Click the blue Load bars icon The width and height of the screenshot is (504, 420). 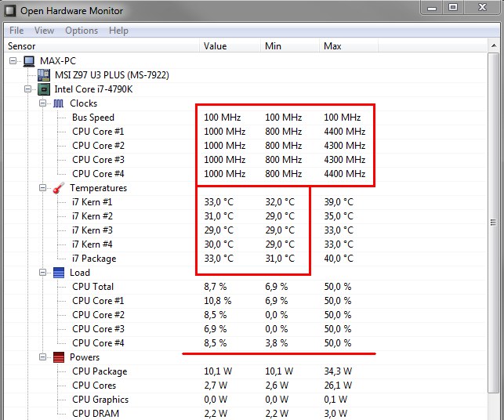tap(59, 273)
